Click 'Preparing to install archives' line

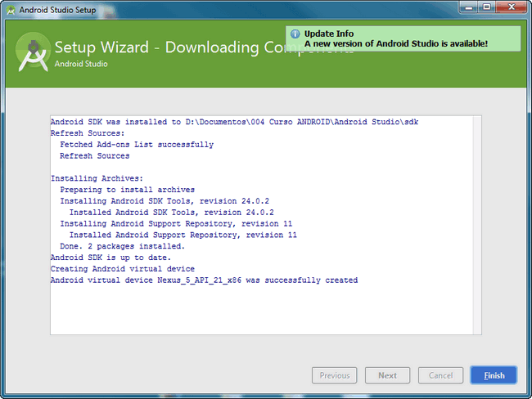(x=127, y=190)
